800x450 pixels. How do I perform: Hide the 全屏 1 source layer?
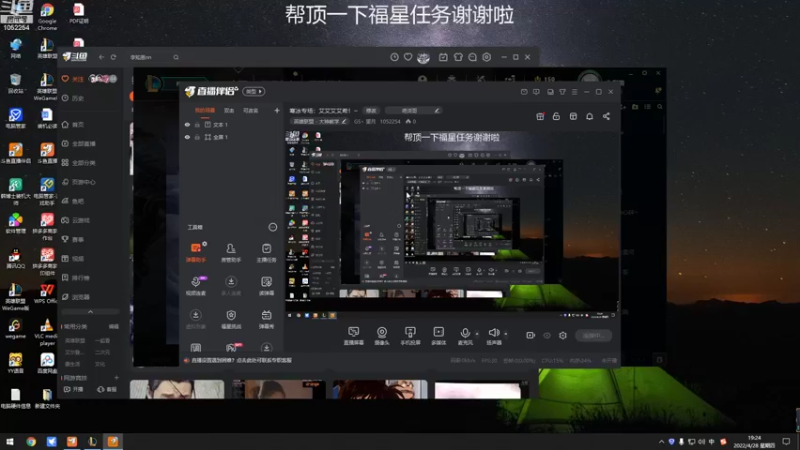(x=187, y=137)
